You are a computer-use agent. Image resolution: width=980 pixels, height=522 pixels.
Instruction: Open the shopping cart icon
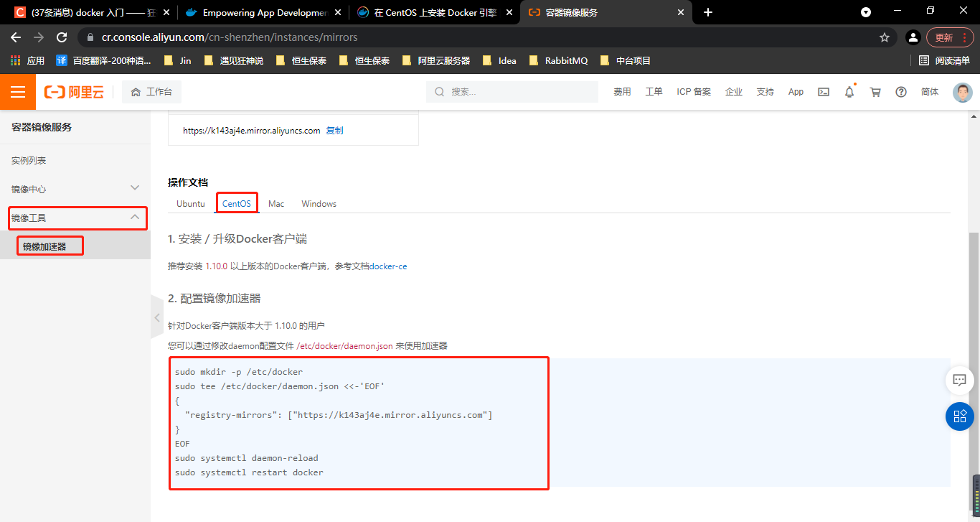pyautogui.click(x=875, y=92)
